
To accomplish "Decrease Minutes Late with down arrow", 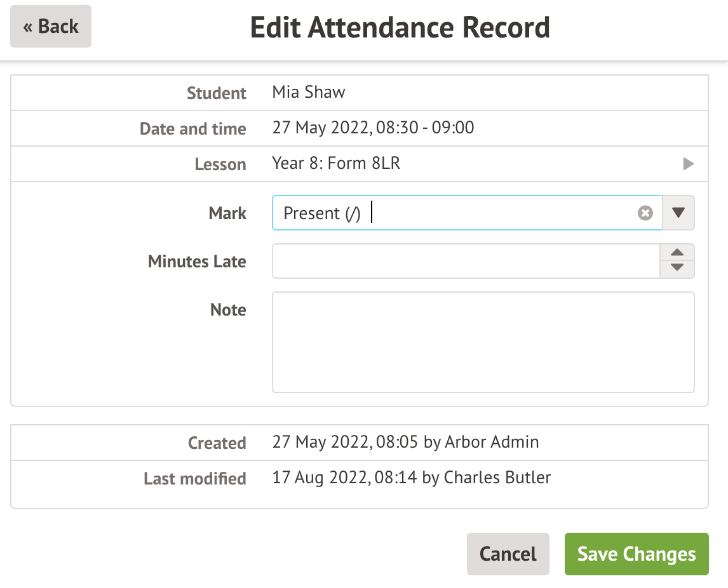I will point(677,269).
